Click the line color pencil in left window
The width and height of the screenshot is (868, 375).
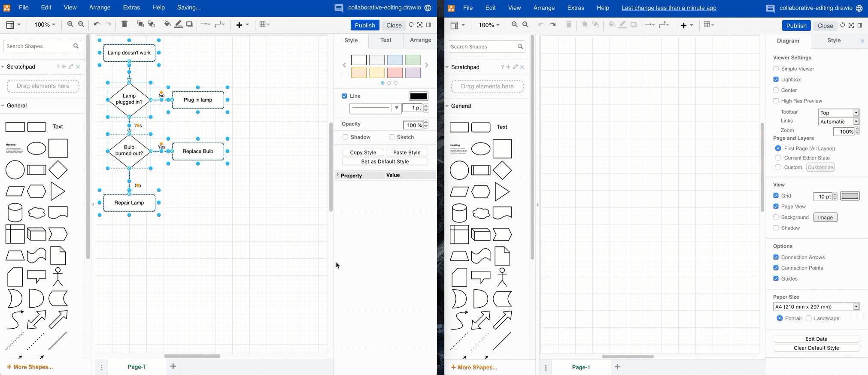(179, 24)
